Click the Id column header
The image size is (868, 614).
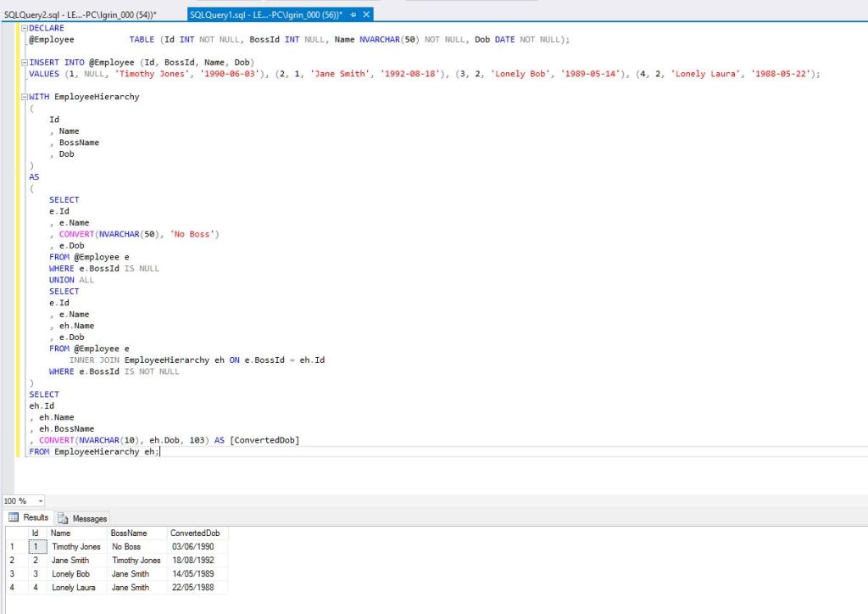pyautogui.click(x=36, y=533)
